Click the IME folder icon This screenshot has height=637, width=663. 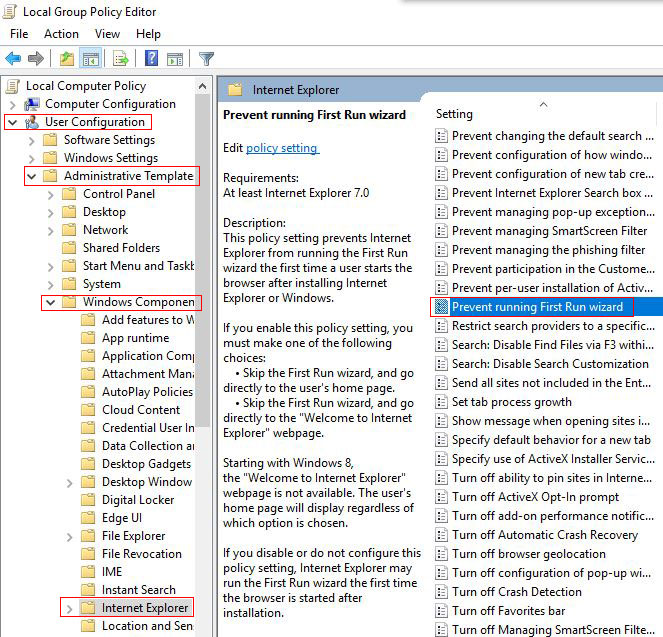pyautogui.click(x=88, y=571)
